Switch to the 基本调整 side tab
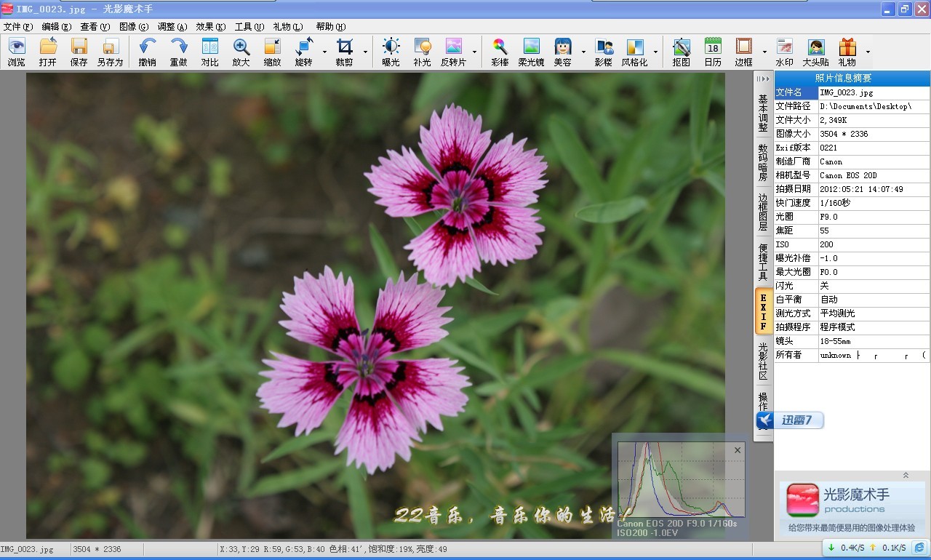 click(x=763, y=112)
